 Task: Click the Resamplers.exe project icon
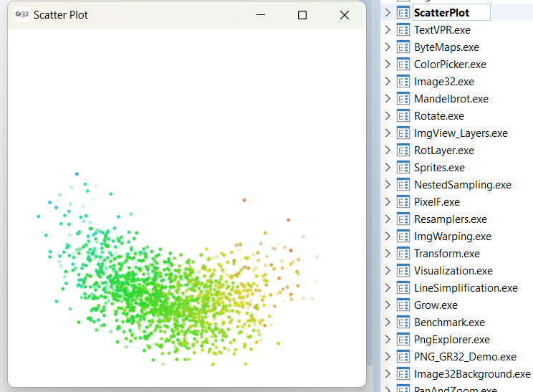pyautogui.click(x=403, y=219)
